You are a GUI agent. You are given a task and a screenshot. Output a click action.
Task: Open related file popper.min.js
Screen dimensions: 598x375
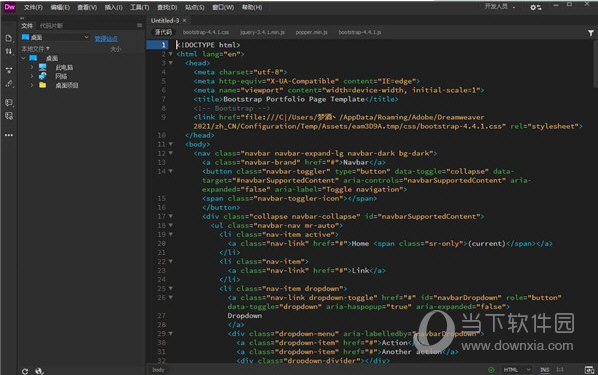[x=312, y=32]
